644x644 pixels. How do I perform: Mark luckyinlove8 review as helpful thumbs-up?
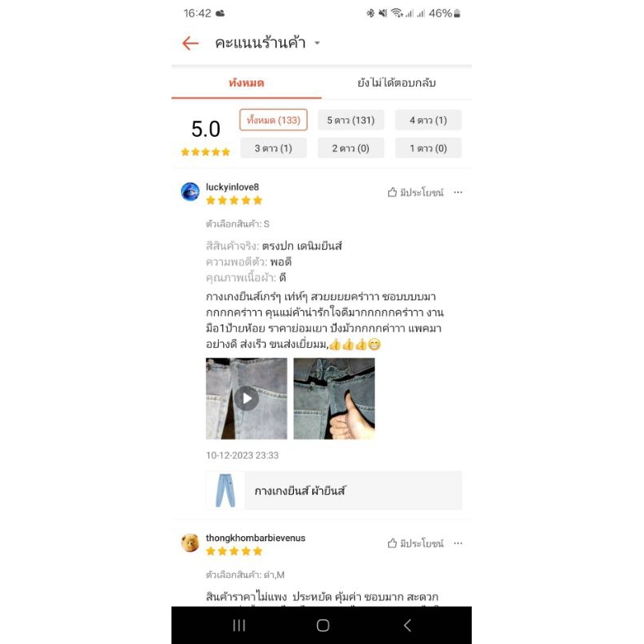click(x=415, y=192)
